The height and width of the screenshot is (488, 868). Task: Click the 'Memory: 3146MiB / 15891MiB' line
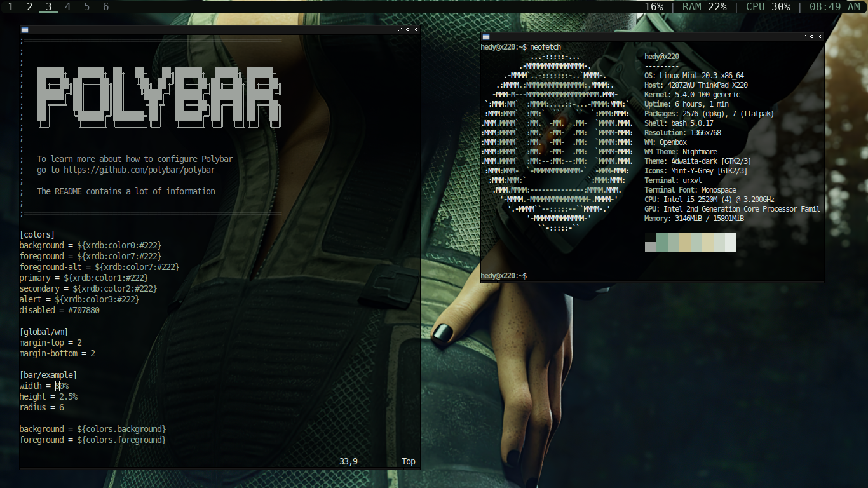click(x=694, y=219)
